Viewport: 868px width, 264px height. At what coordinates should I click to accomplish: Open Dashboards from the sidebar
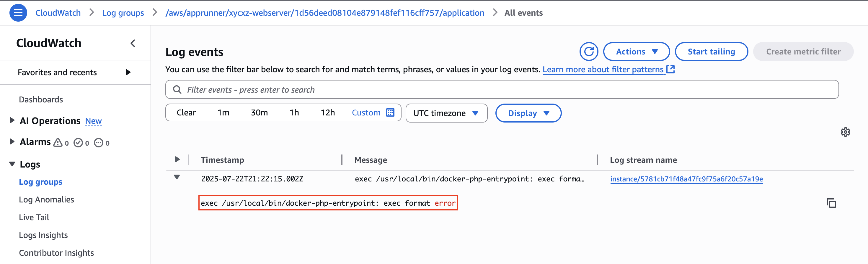click(x=41, y=99)
